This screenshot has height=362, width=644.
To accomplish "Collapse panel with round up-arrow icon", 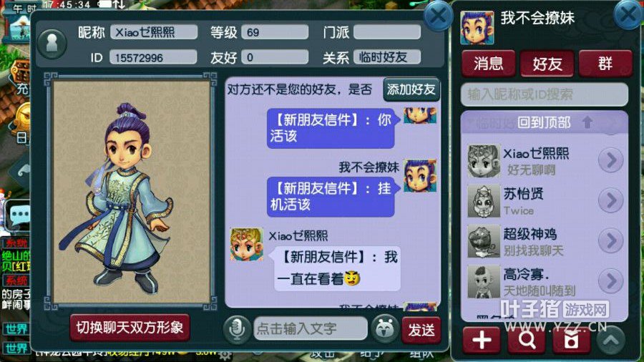I will pos(611,339).
